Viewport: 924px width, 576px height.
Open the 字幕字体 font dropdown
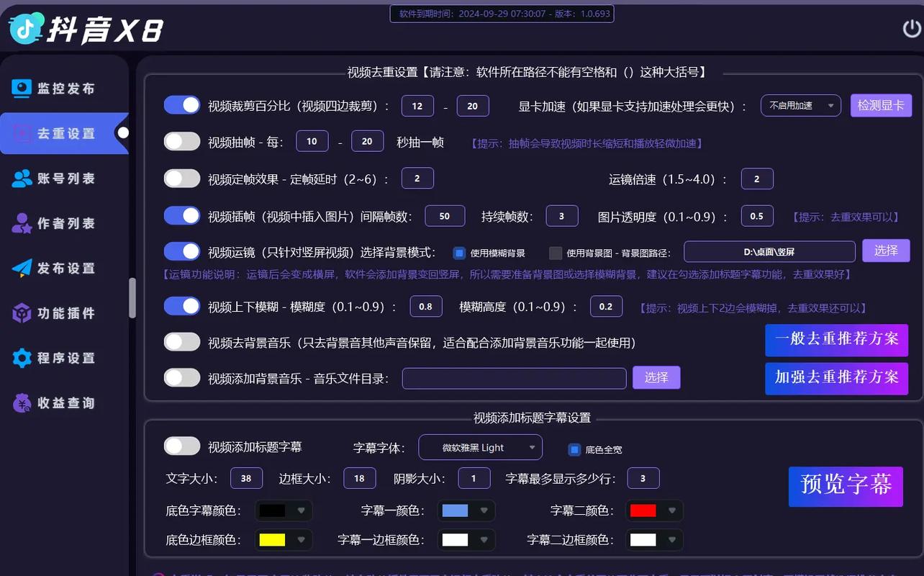pyautogui.click(x=480, y=446)
